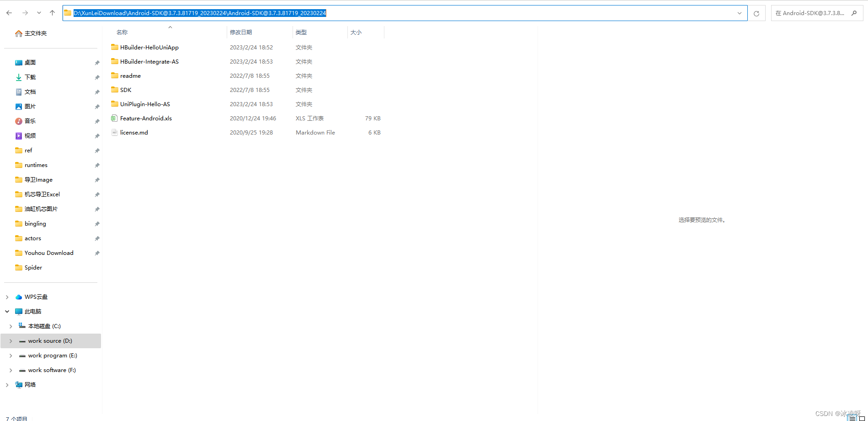
Task: Click the 79 KB size cell
Action: [373, 118]
